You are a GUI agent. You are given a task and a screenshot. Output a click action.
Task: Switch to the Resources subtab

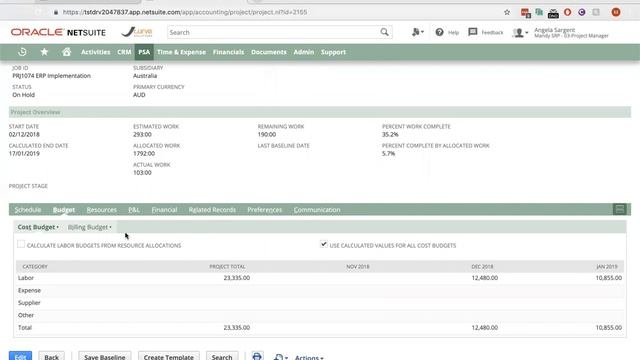click(102, 209)
